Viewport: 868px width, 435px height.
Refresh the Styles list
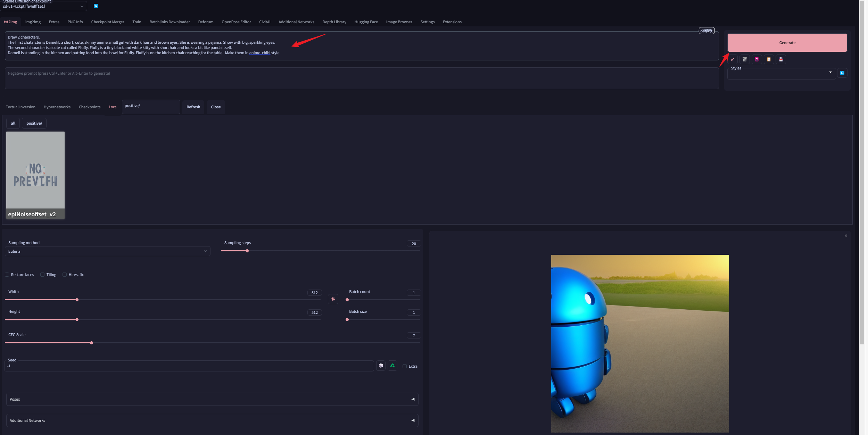pyautogui.click(x=842, y=73)
